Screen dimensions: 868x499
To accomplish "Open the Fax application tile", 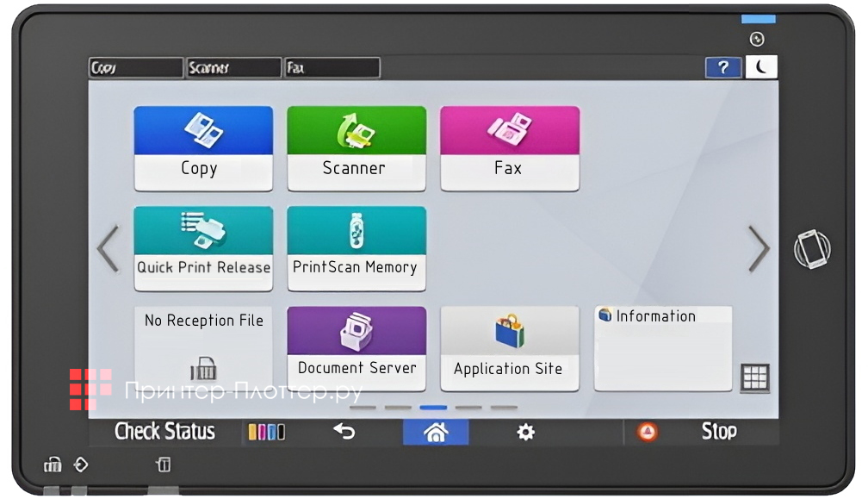I will tap(509, 148).
